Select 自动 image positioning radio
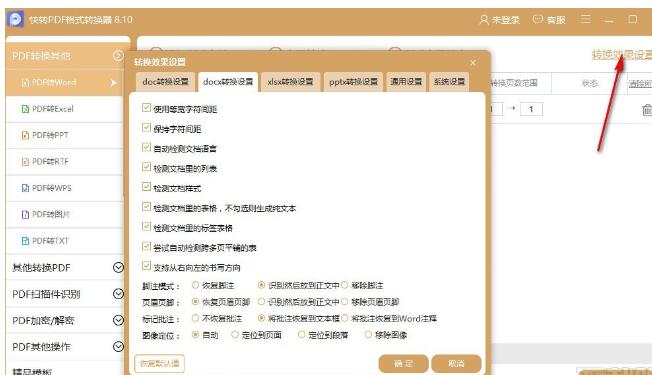 (195, 335)
